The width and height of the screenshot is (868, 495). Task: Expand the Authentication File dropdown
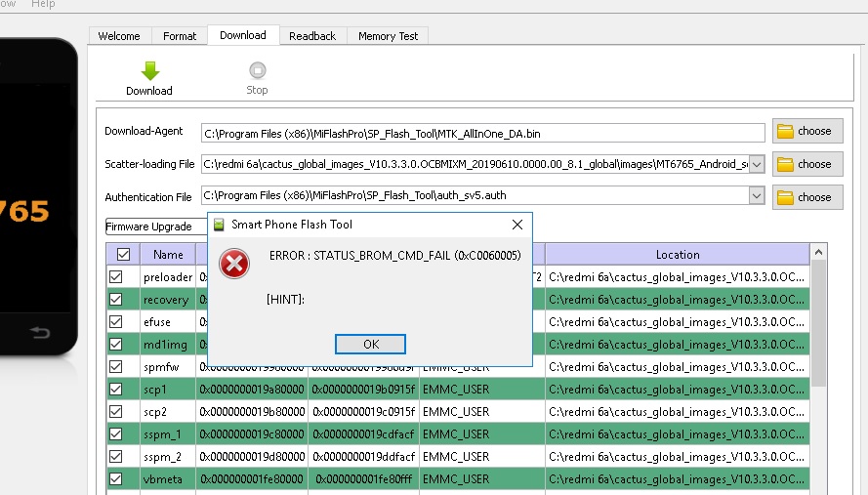click(x=757, y=196)
